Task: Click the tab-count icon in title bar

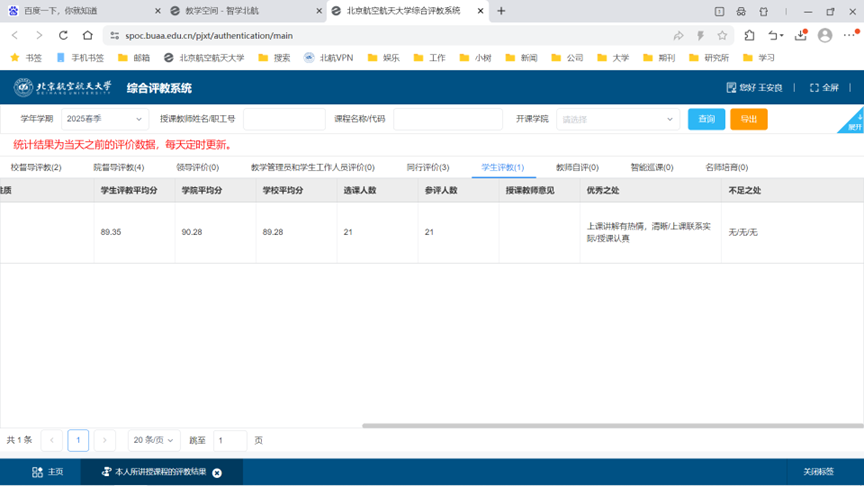Action: tap(719, 11)
